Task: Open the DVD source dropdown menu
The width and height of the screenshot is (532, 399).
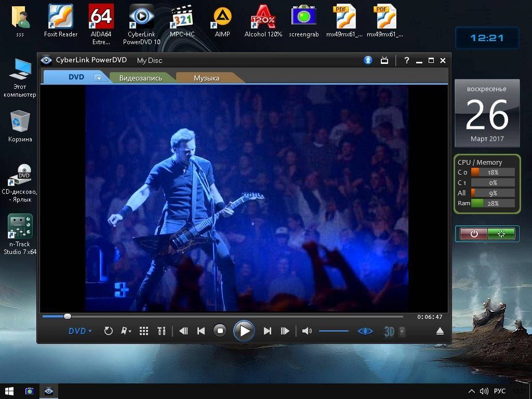Action: point(80,331)
